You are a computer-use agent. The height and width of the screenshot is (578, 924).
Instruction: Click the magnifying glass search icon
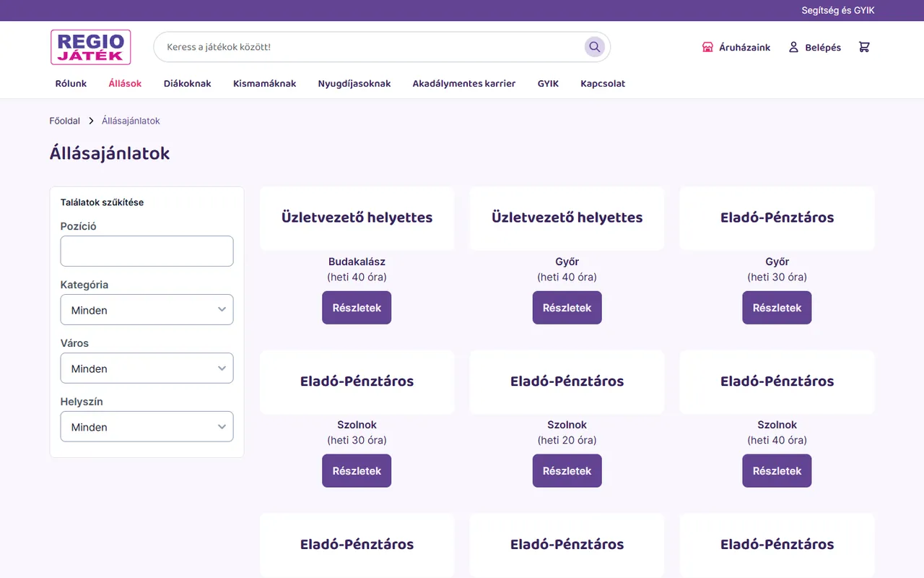pyautogui.click(x=594, y=47)
